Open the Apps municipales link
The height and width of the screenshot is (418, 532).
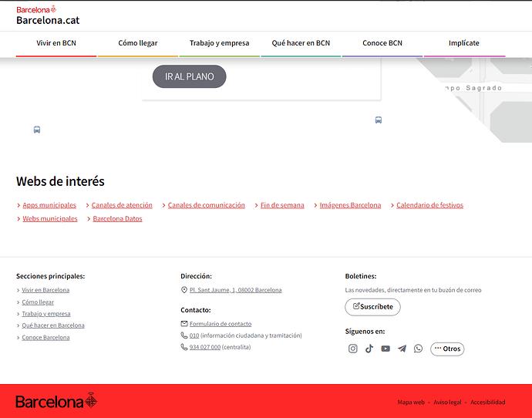tap(49, 205)
